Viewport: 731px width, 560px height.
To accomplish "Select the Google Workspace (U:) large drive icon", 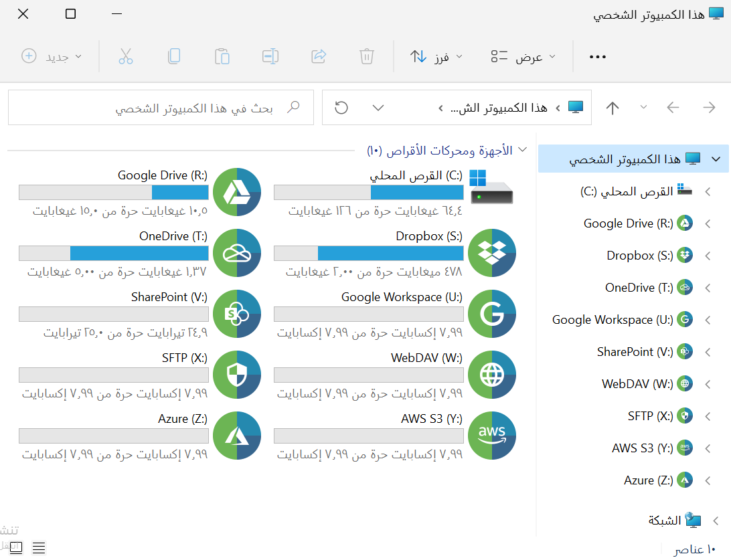I will tap(492, 314).
